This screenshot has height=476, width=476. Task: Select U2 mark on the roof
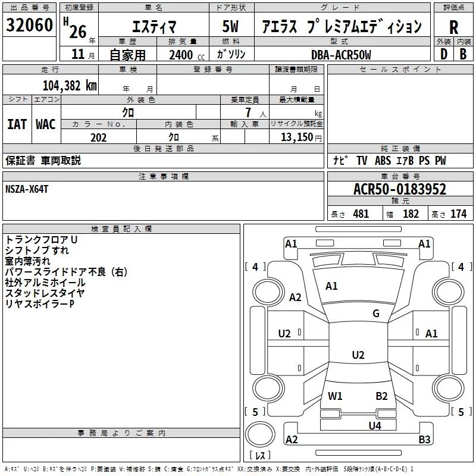pos(358,355)
